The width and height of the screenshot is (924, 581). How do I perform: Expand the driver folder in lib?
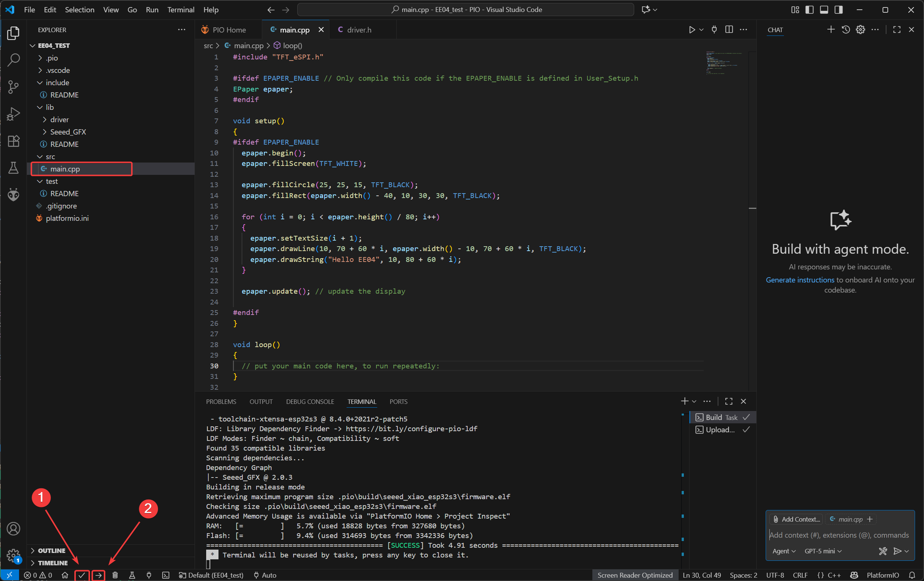tap(59, 120)
